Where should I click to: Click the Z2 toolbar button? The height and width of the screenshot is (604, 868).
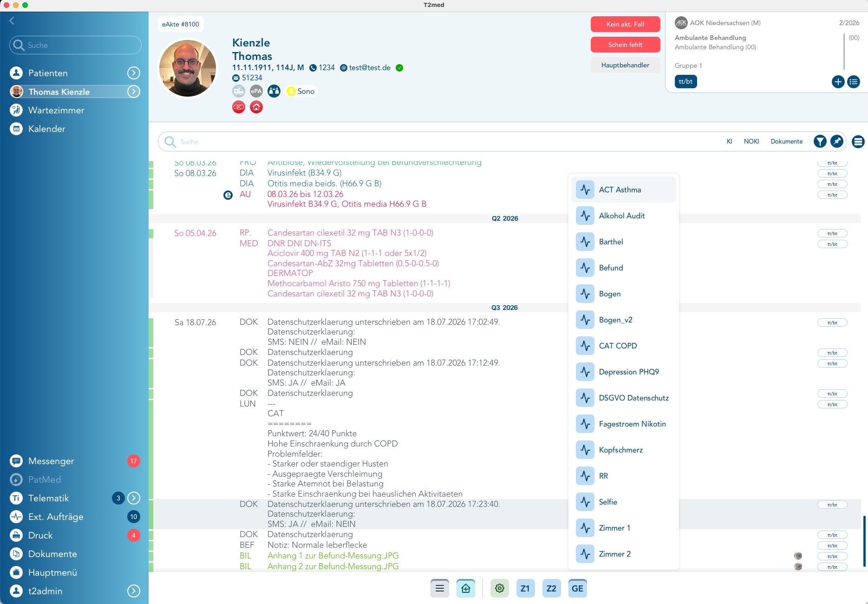point(551,588)
